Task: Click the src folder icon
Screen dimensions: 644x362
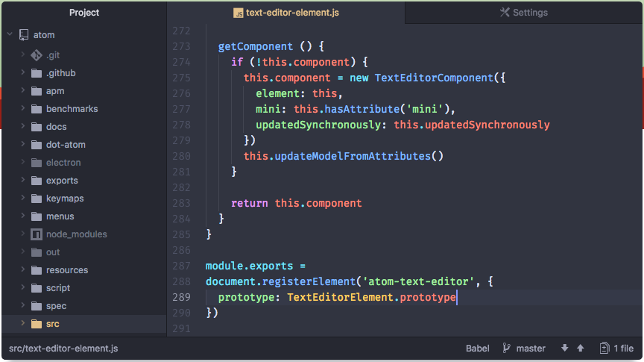Action: [x=37, y=324]
